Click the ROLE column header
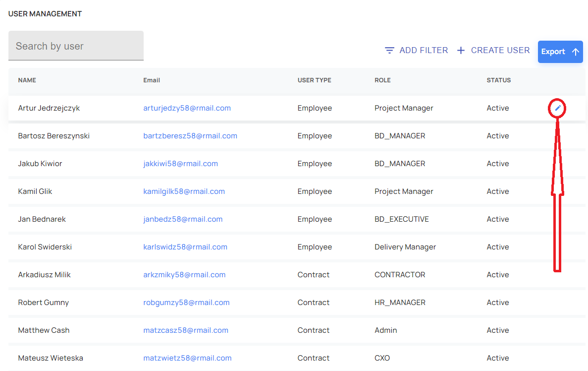The image size is (588, 371). (x=382, y=80)
